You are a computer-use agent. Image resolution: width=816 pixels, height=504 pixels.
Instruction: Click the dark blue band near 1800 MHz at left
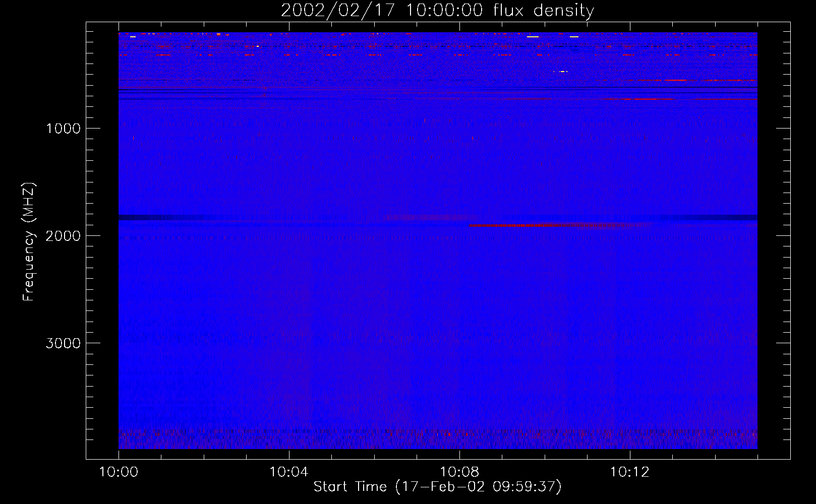166,218
